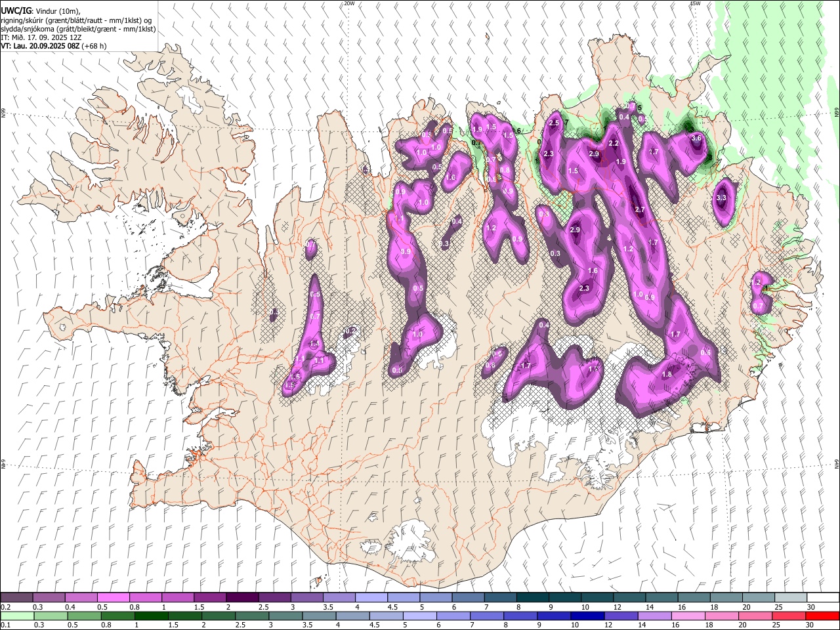Click the 15W longitude label
Image resolution: width=840 pixels, height=630 pixels.
pos(695,3)
